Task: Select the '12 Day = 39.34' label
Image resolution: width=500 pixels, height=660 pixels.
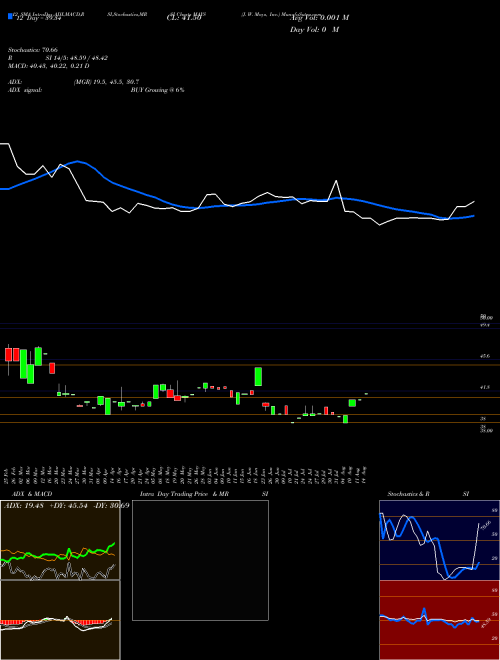Action: pos(37,18)
